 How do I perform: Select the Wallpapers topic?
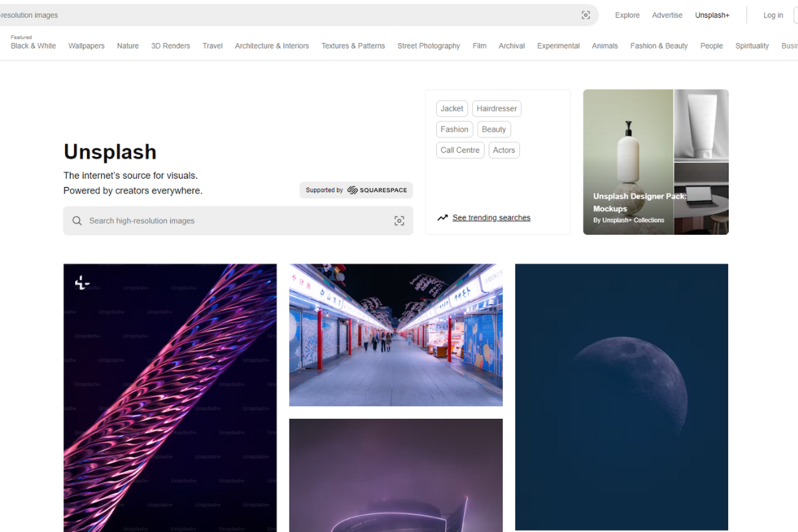(x=86, y=46)
